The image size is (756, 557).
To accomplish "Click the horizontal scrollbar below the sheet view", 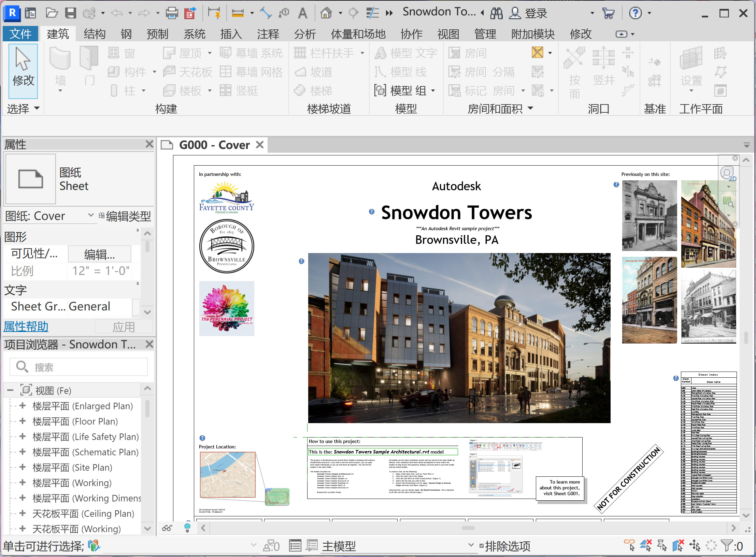I will click(x=468, y=528).
